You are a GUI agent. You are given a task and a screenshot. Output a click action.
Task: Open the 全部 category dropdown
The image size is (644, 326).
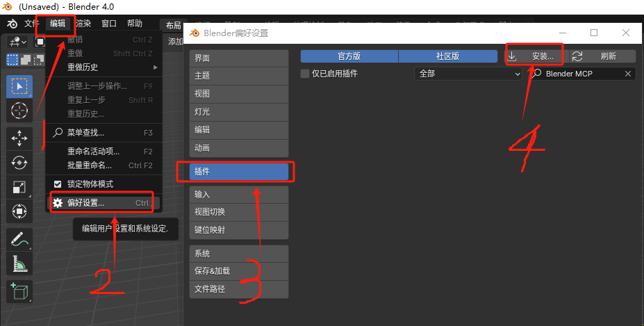pos(468,74)
